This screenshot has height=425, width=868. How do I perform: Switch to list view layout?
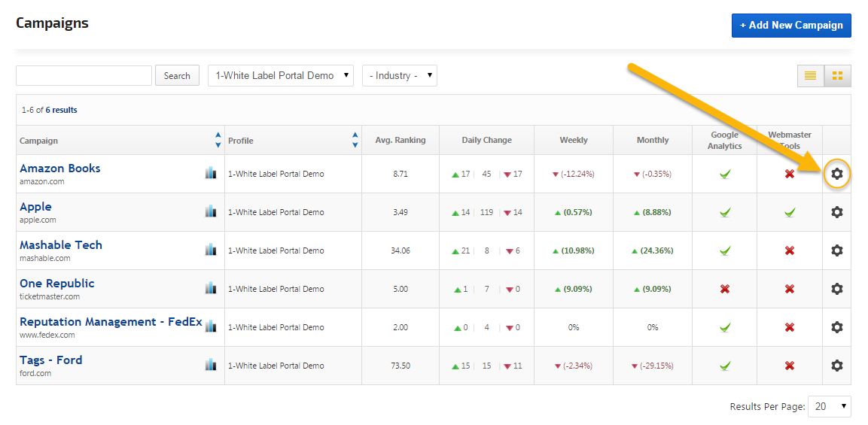point(811,75)
